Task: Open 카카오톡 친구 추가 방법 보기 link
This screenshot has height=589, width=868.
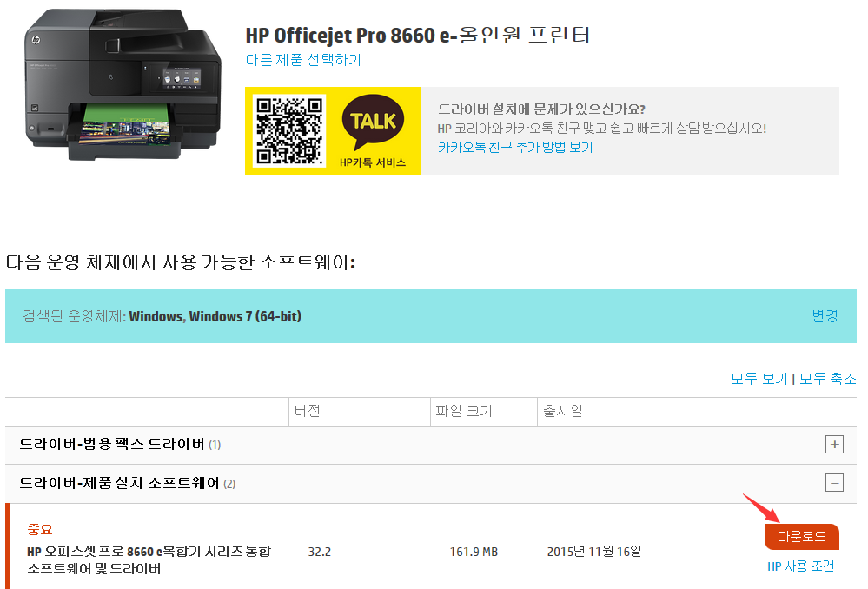Action: point(515,148)
